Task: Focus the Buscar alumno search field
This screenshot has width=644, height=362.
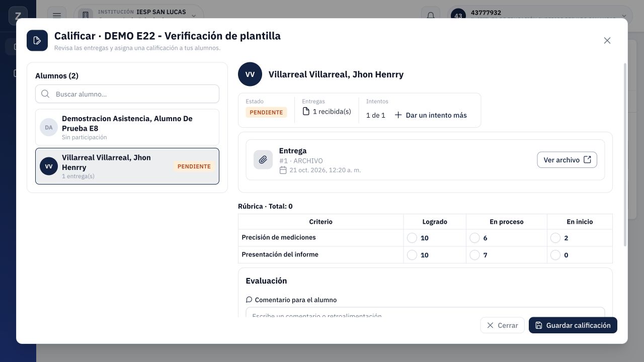Action: click(127, 94)
